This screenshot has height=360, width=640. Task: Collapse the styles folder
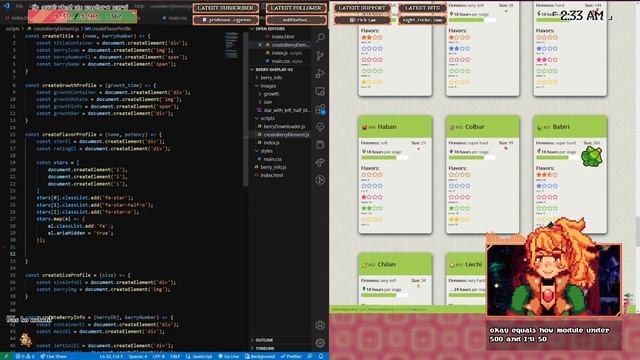click(267, 151)
